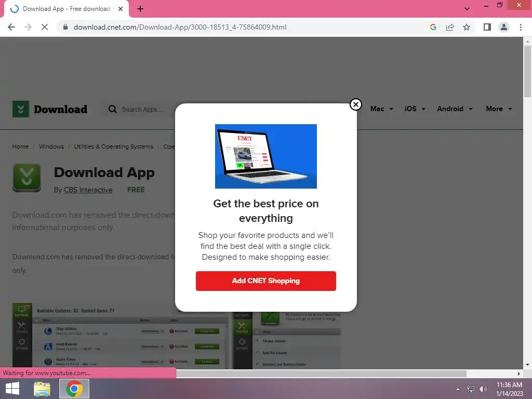The height and width of the screenshot is (399, 532).
Task: Click the Google icon in address bar
Action: (433, 27)
